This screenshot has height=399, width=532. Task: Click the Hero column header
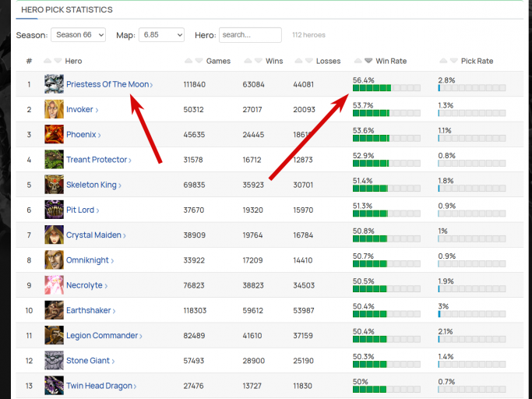point(73,61)
